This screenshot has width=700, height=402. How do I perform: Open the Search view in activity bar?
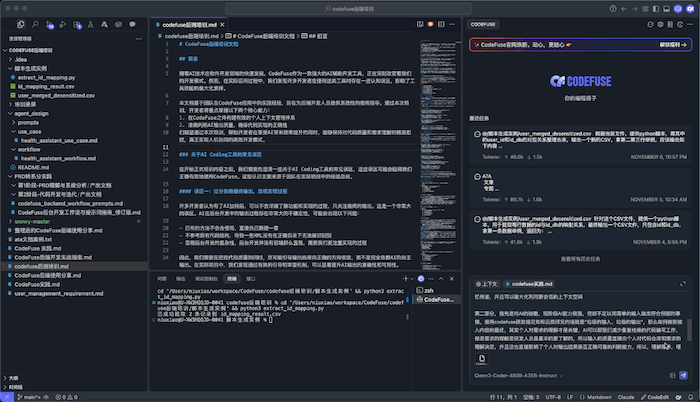point(35,25)
